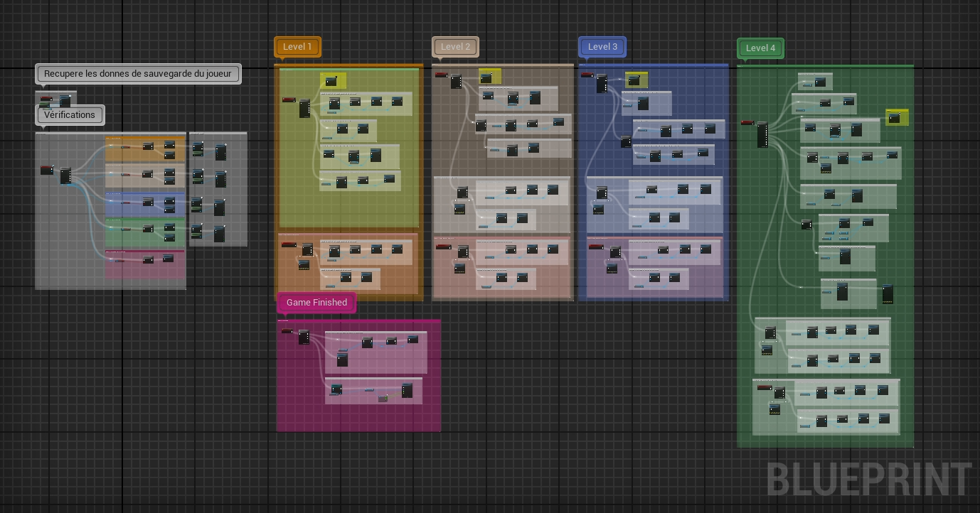The width and height of the screenshot is (980, 513).
Task: Click red event node feeding Level 4 branch node
Action: click(x=747, y=123)
